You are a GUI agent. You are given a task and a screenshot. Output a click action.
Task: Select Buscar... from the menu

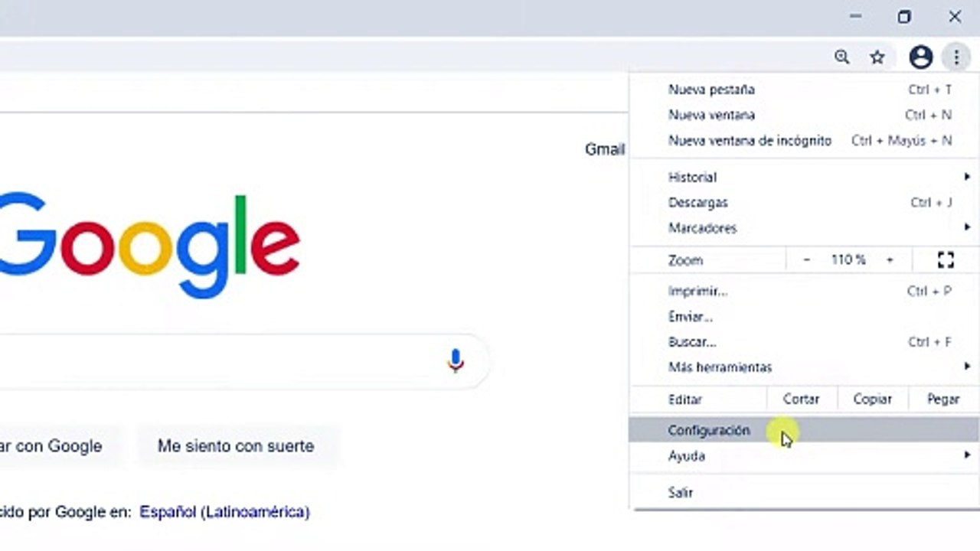[x=804, y=342]
